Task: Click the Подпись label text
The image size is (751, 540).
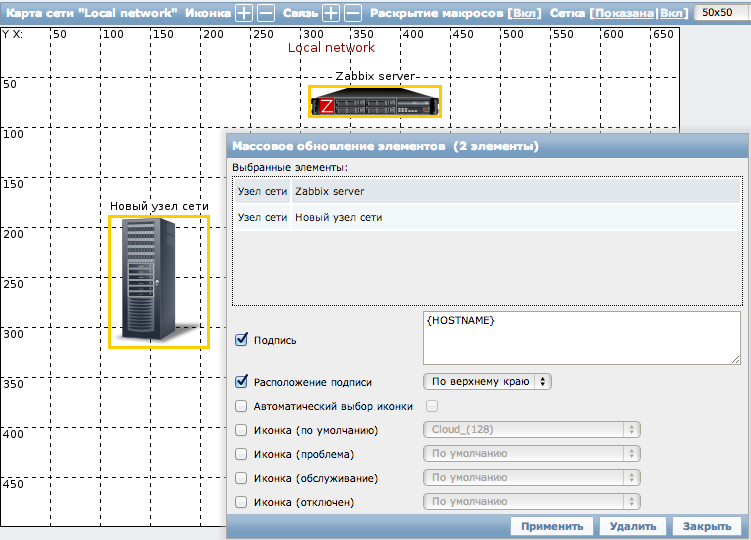Action: (x=275, y=340)
